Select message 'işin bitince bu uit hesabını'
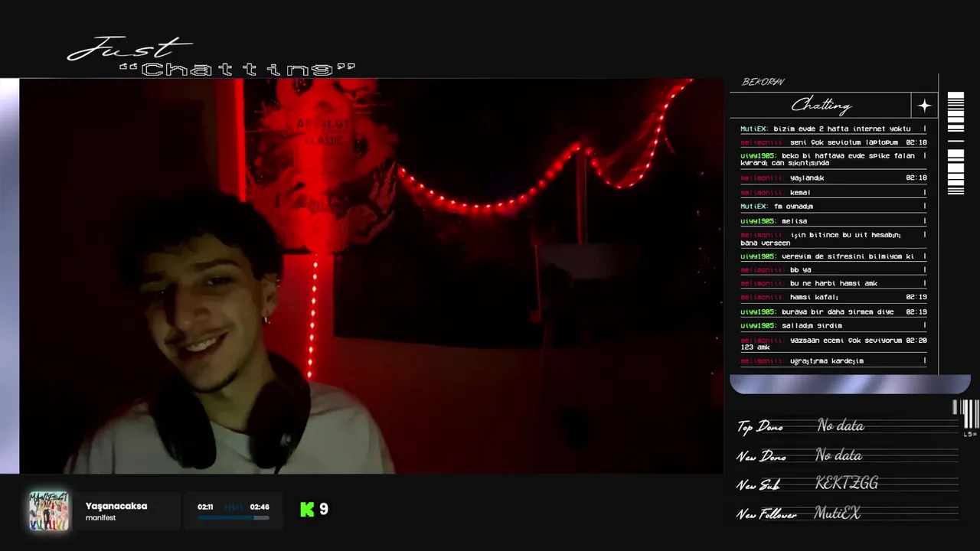This screenshot has height=551, width=980. [845, 235]
